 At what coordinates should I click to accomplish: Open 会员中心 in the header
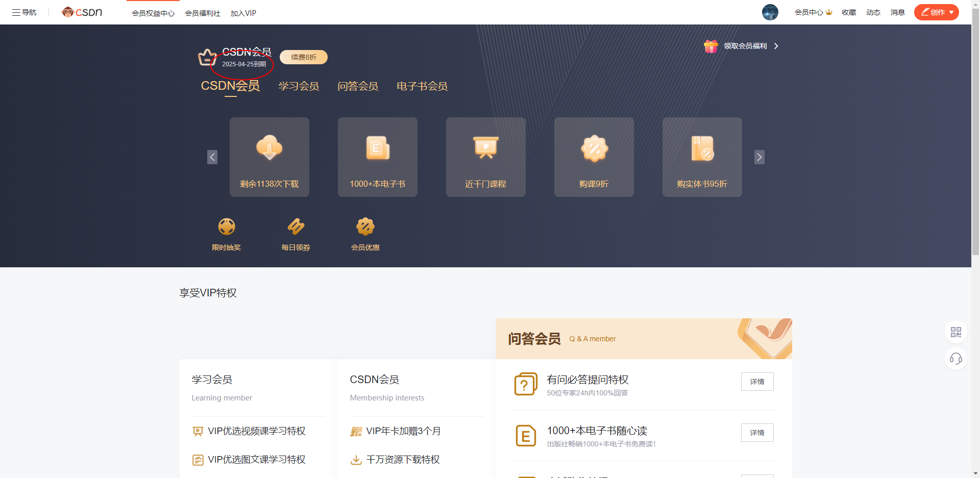click(x=813, y=12)
